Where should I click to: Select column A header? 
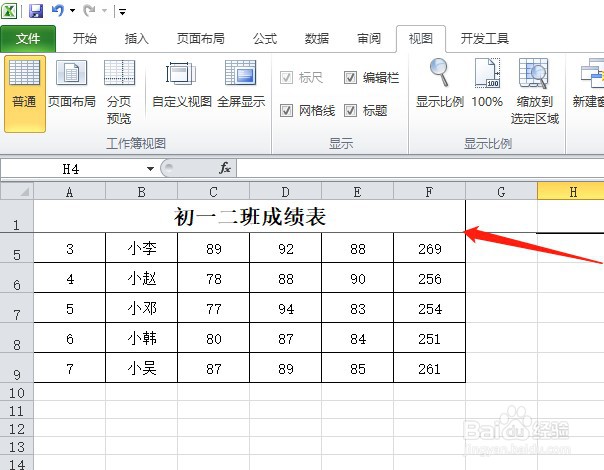(69, 191)
